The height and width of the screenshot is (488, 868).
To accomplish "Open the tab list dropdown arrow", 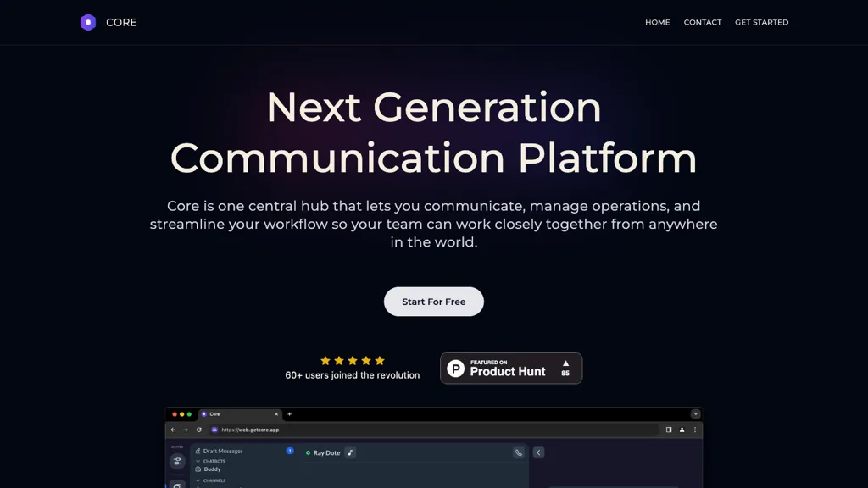I will [x=695, y=414].
